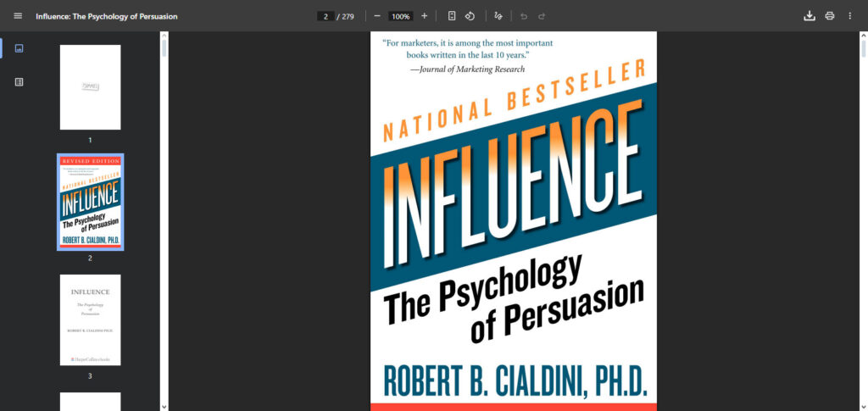Click the 'INFLUENCE' title on the page

513,186
